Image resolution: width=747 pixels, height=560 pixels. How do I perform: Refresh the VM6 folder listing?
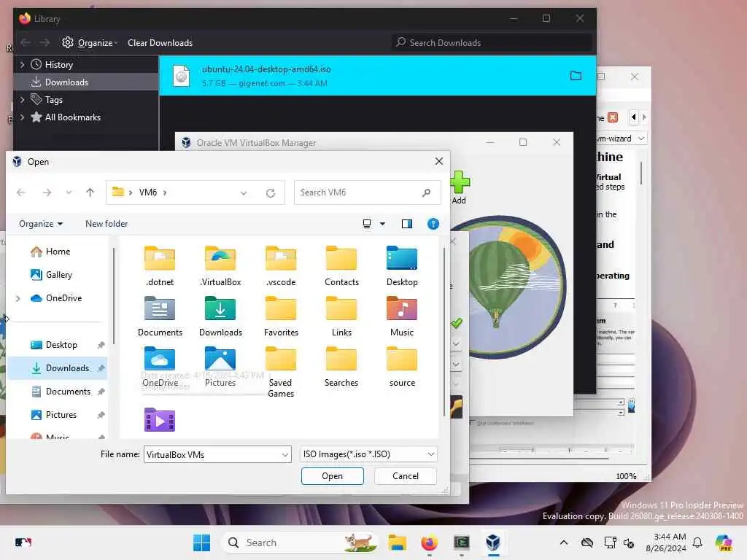tap(271, 192)
